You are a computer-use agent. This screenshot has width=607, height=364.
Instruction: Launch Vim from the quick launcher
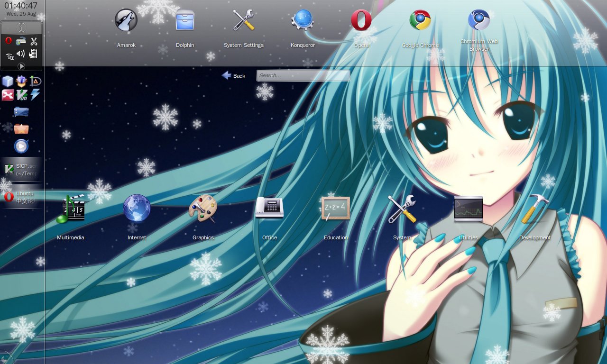coord(21,95)
